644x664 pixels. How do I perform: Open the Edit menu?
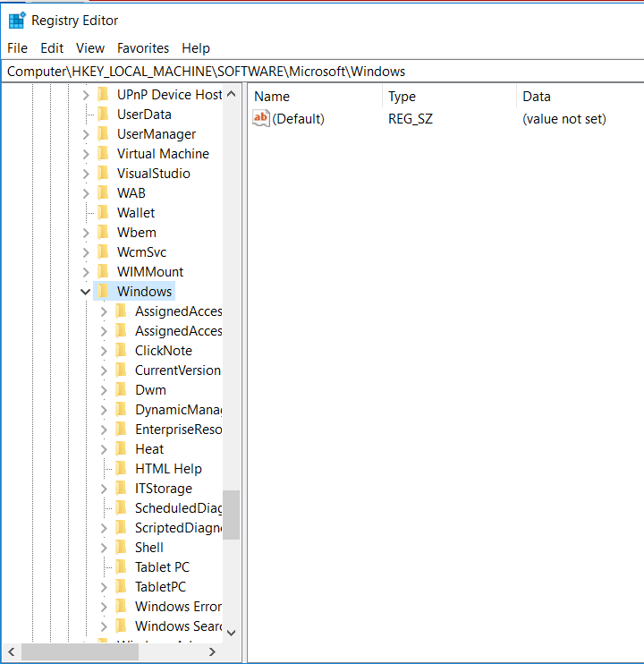point(52,48)
